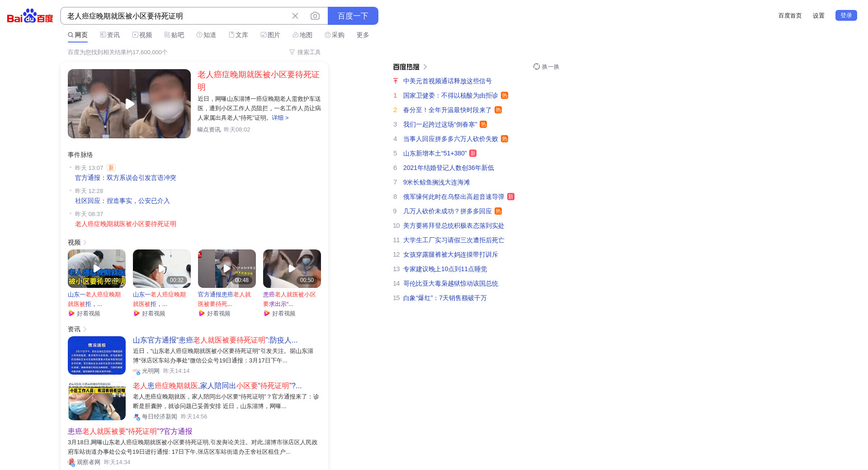
Task: Click the 登录 login button
Action: coord(846,15)
